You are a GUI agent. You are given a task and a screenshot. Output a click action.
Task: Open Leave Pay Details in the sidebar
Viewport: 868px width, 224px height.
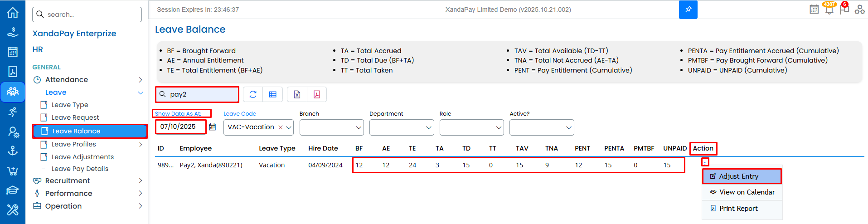80,169
